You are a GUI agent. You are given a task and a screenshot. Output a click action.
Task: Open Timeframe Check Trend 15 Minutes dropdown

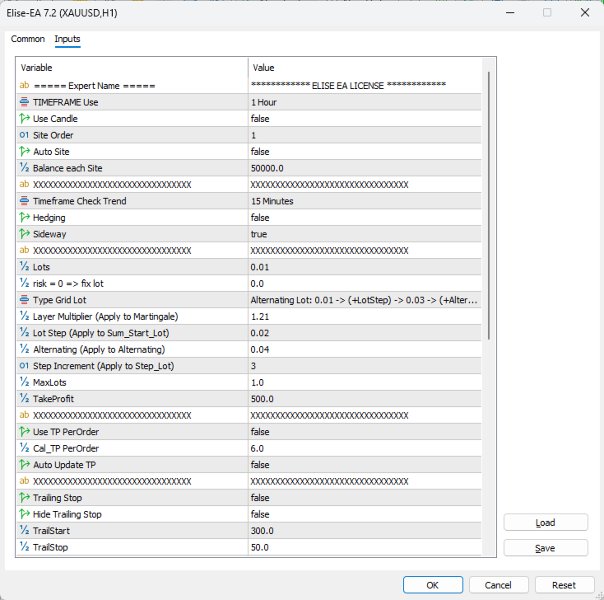point(365,201)
